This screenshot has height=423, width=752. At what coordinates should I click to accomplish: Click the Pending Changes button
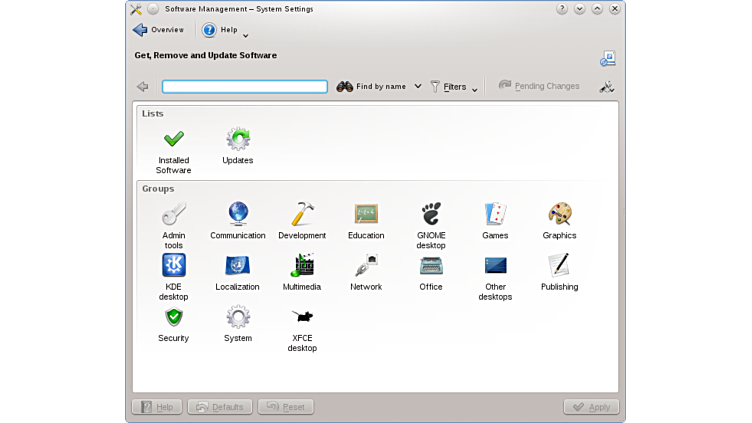(x=539, y=86)
